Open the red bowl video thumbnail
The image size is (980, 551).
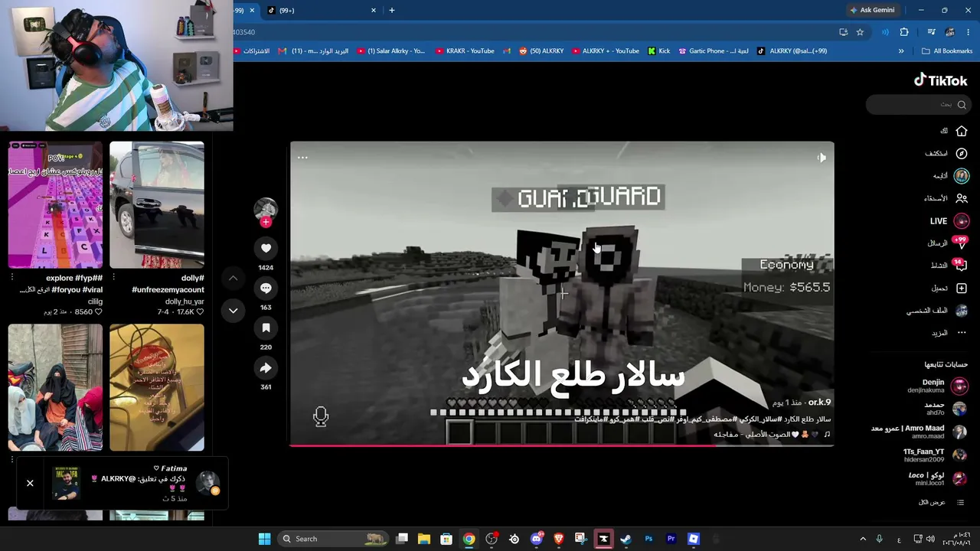157,387
